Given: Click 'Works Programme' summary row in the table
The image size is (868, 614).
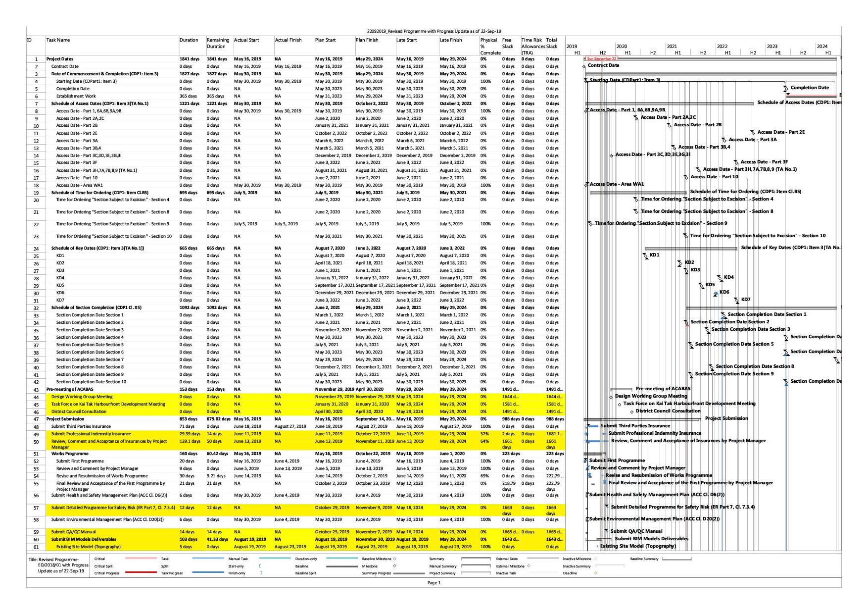Looking at the screenshot, I should coord(70,454).
